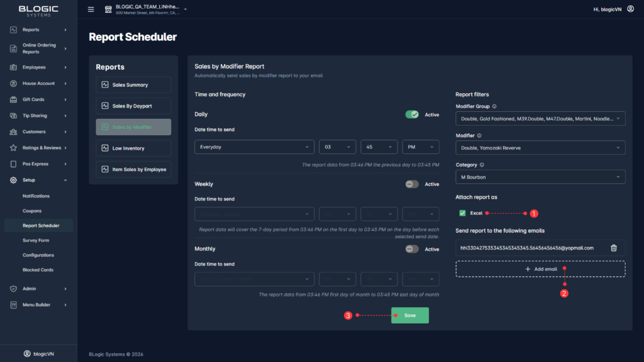Click the Employees sidebar icon

pyautogui.click(x=14, y=67)
